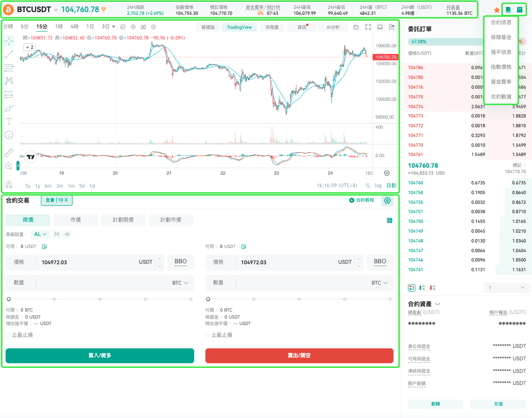532x418 pixels.
Task: Open the 深度圖 chart tab
Action: [272, 27]
